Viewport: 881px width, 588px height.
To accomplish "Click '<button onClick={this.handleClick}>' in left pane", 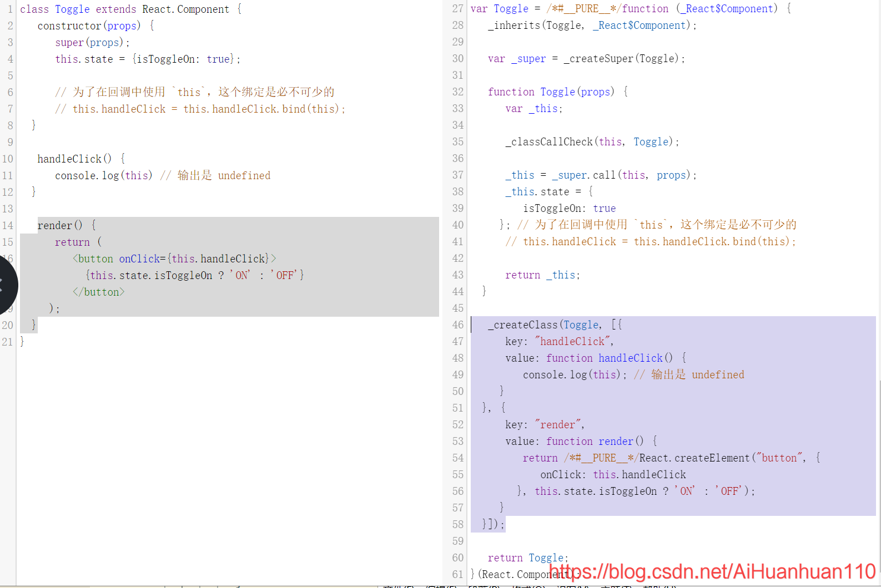I will [174, 258].
